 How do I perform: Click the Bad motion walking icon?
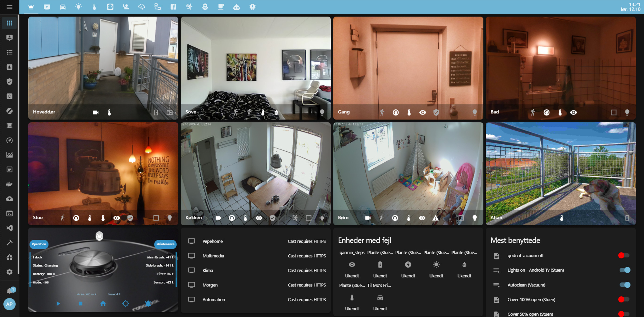click(533, 112)
